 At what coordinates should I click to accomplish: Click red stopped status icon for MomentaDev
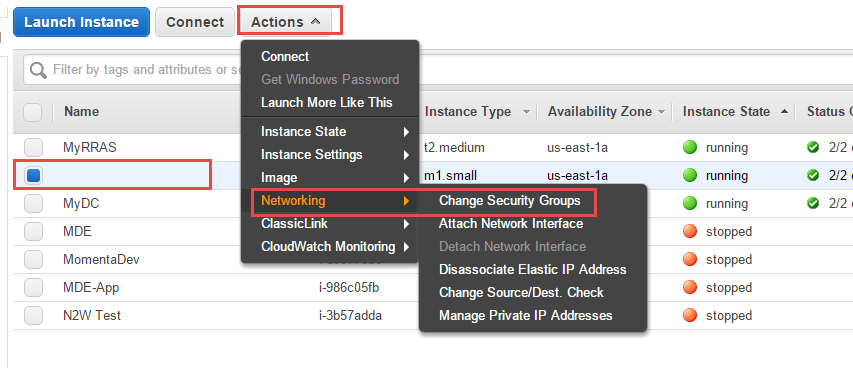[x=690, y=260]
